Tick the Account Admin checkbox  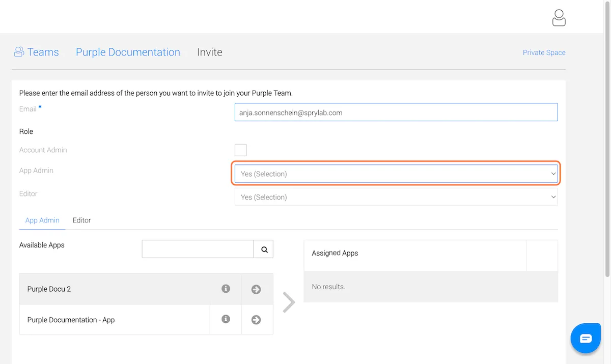[x=241, y=150]
